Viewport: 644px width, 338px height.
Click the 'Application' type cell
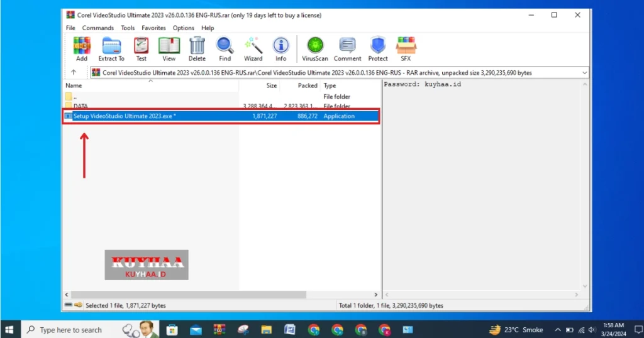[339, 116]
